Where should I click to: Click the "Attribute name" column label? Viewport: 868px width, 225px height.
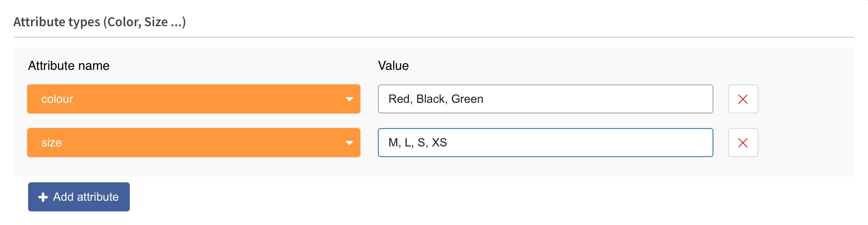tap(69, 65)
